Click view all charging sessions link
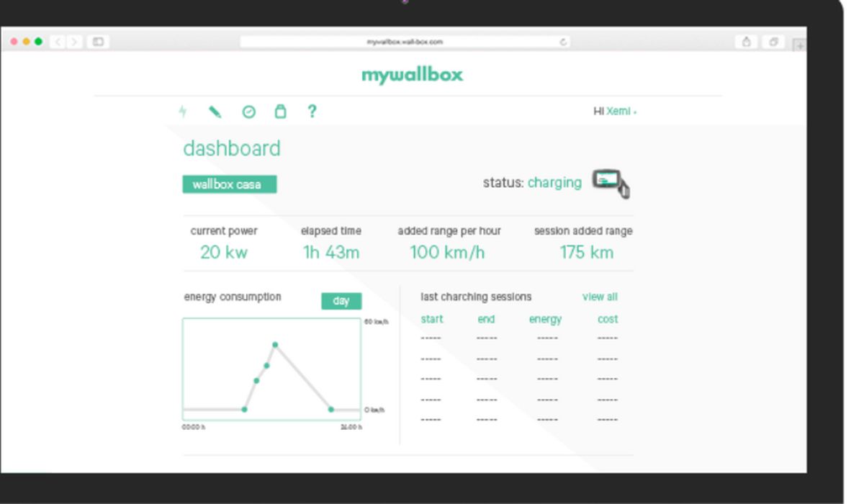Screen dimensions: 864x504 (599, 297)
